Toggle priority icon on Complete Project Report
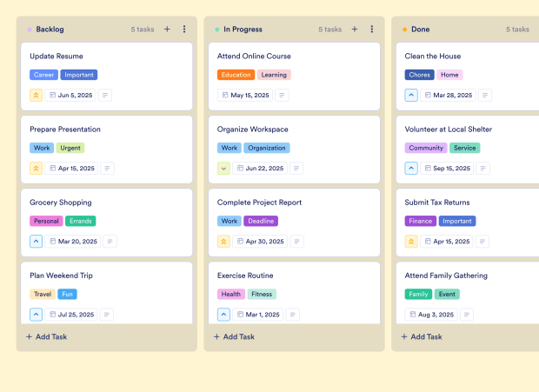Viewport: 539px width, 392px height. [x=224, y=242]
